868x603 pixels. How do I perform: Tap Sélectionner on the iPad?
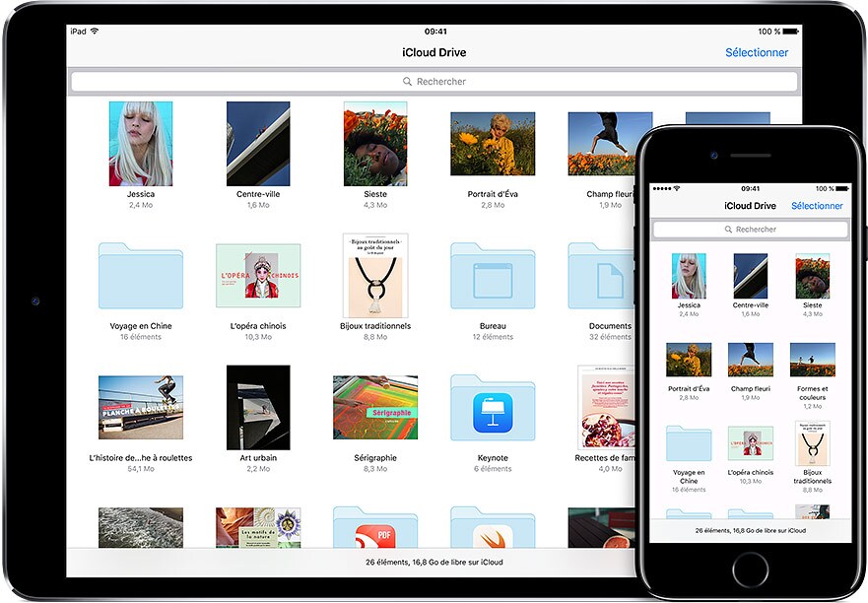[x=757, y=52]
